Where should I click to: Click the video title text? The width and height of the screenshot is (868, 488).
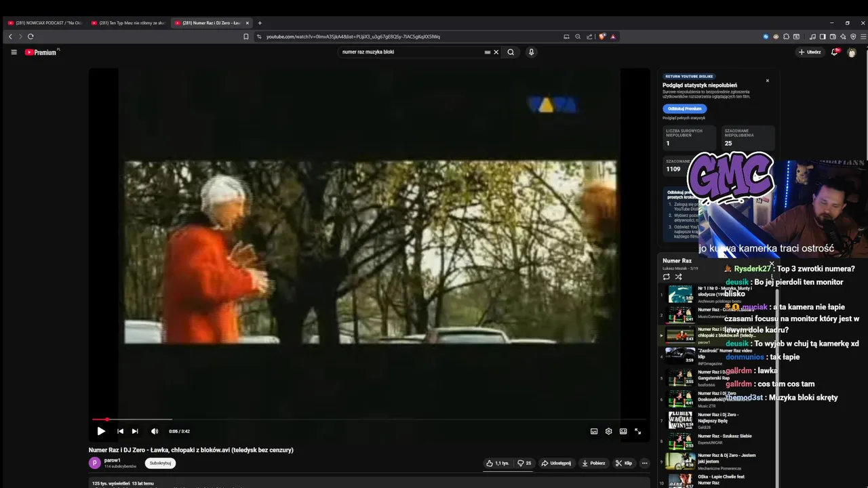click(x=191, y=450)
